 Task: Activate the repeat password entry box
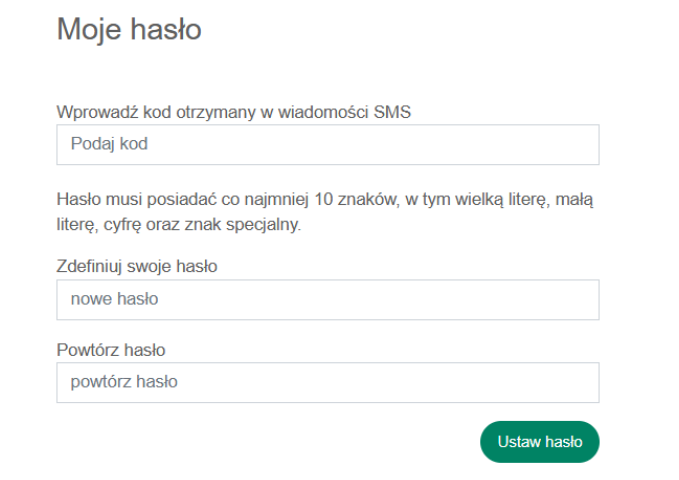pyautogui.click(x=327, y=382)
